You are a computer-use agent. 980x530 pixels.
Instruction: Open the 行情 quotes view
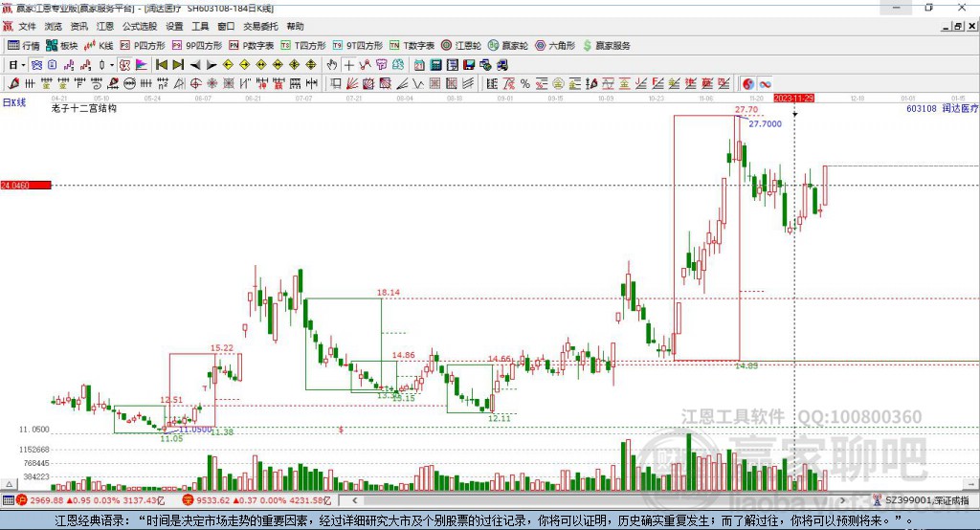point(24,46)
